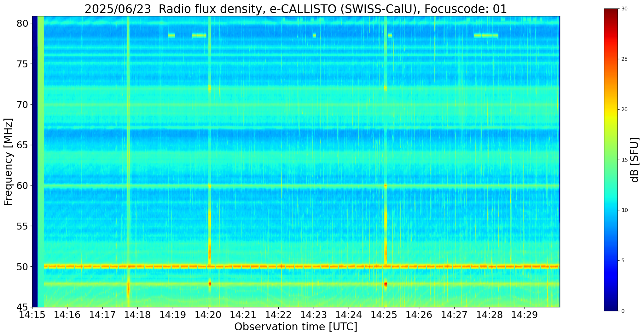Click the 80 frequency tick label
This screenshot has width=644, height=336.
[22, 24]
